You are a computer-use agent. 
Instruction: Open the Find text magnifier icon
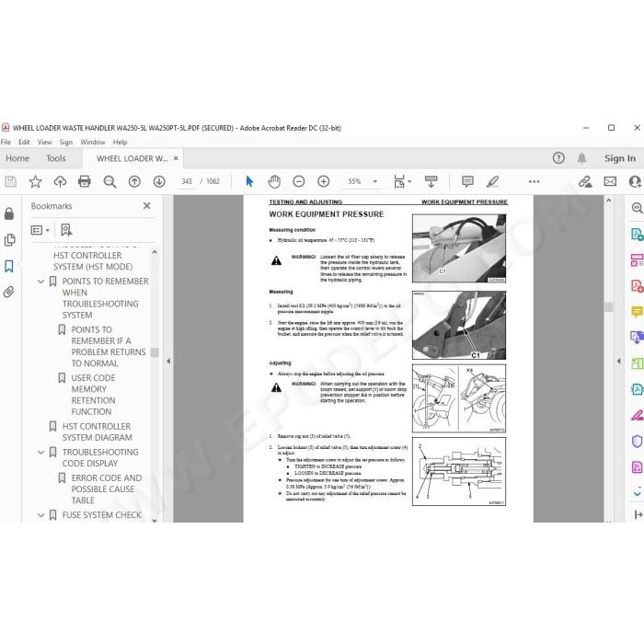click(109, 181)
